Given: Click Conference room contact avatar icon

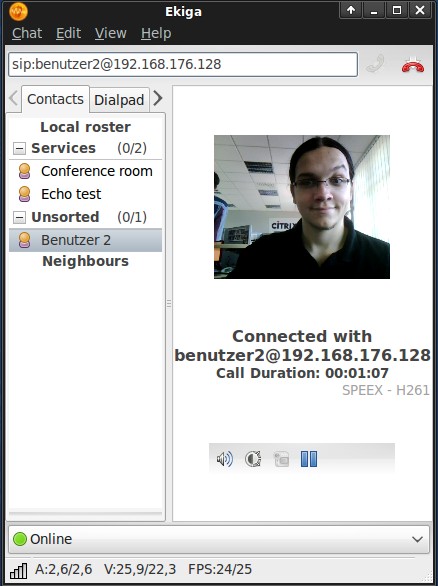Looking at the screenshot, I should click(24, 171).
